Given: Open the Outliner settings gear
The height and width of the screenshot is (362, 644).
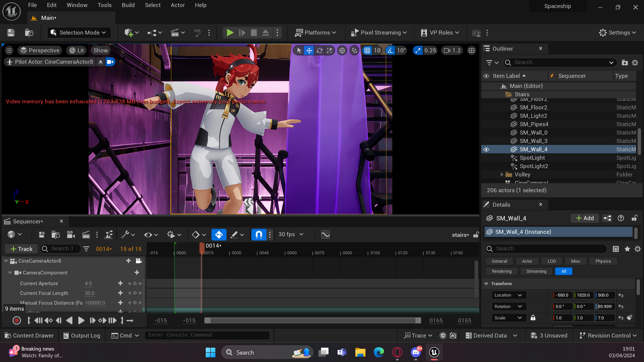Looking at the screenshot, I should [x=635, y=62].
